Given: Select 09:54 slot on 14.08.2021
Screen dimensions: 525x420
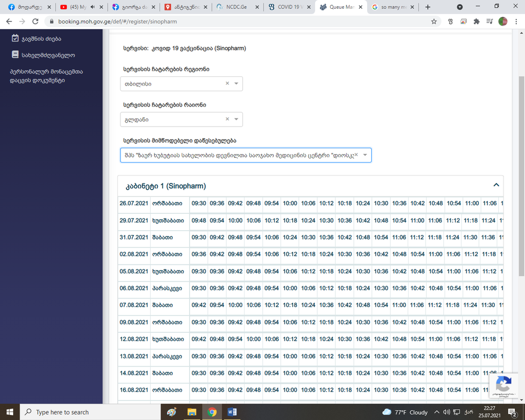Looking at the screenshot, I should [x=272, y=373].
